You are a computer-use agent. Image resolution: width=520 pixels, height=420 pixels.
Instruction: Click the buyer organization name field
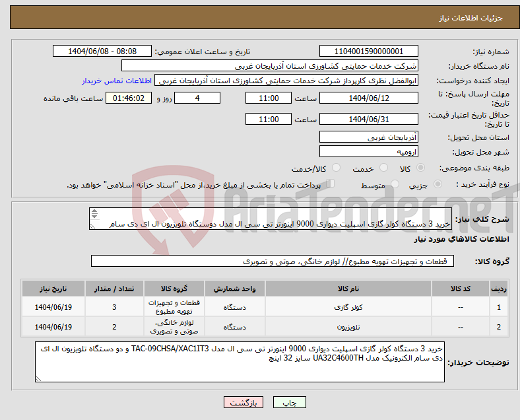(x=270, y=66)
